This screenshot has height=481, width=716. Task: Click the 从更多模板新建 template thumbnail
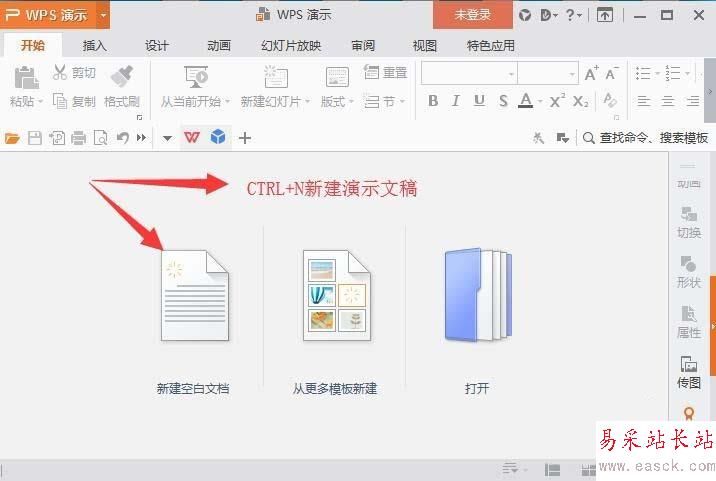pos(337,295)
